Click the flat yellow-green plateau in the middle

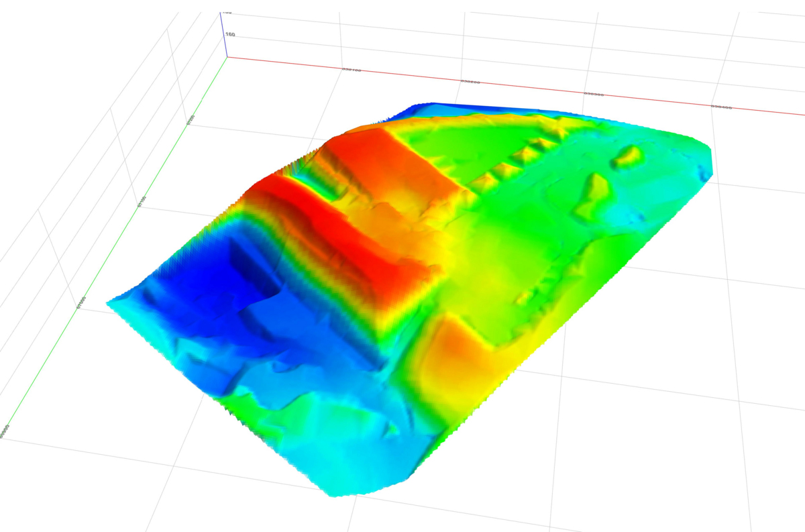(x=496, y=262)
